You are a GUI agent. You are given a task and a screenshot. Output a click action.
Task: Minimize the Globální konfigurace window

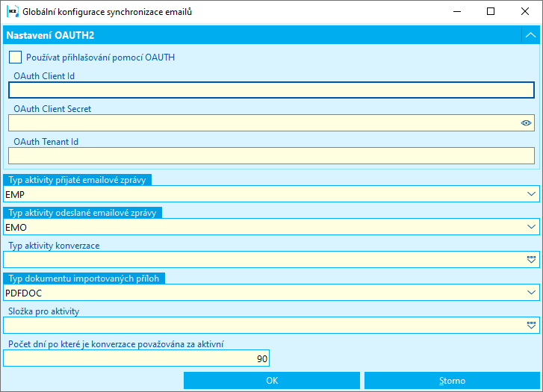pyautogui.click(x=457, y=11)
